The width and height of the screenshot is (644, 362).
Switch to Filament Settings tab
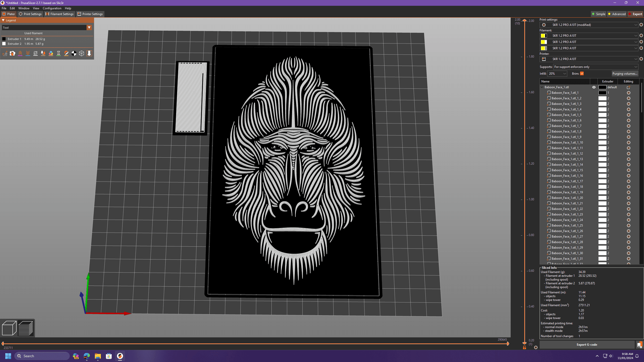pyautogui.click(x=61, y=14)
